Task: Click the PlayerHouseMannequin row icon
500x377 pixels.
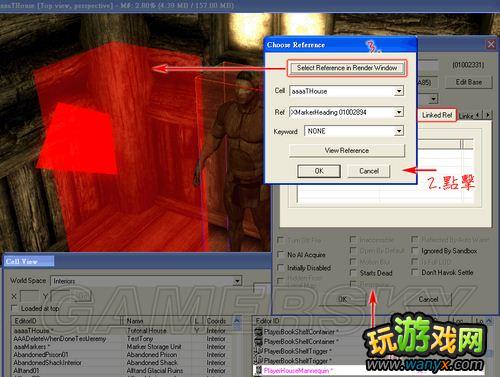Action: tap(258, 370)
